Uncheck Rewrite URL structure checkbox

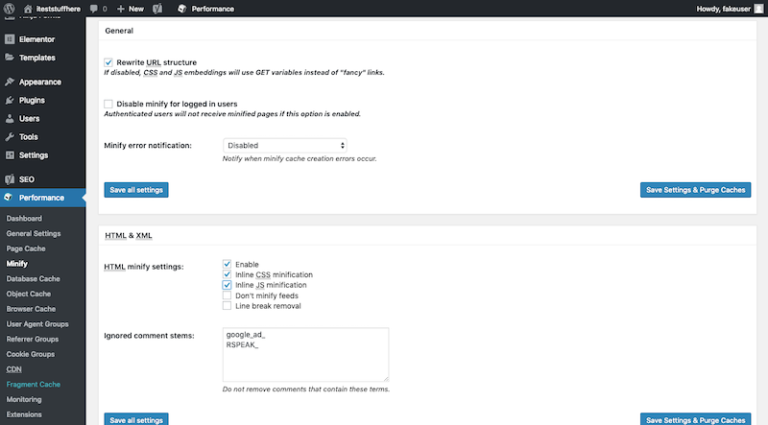coord(109,62)
